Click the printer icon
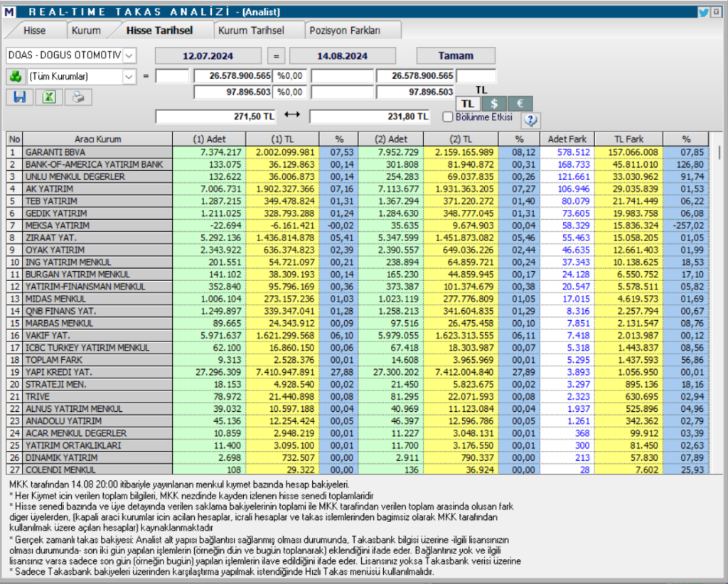728x584 pixels. click(x=78, y=97)
